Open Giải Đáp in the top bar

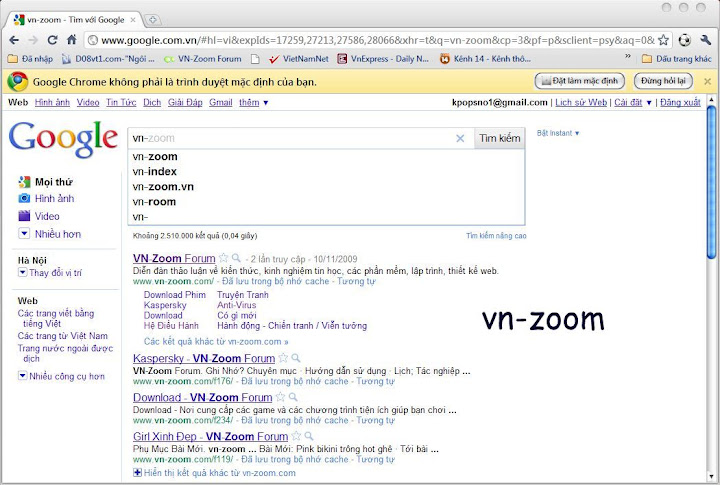[185, 102]
